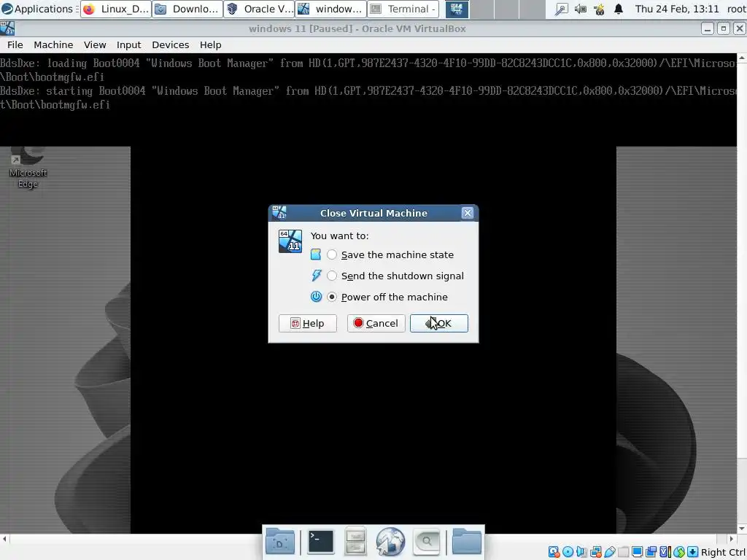This screenshot has width=747, height=560.
Task: Minimize the VirtualBox VM window
Action: click(x=708, y=28)
